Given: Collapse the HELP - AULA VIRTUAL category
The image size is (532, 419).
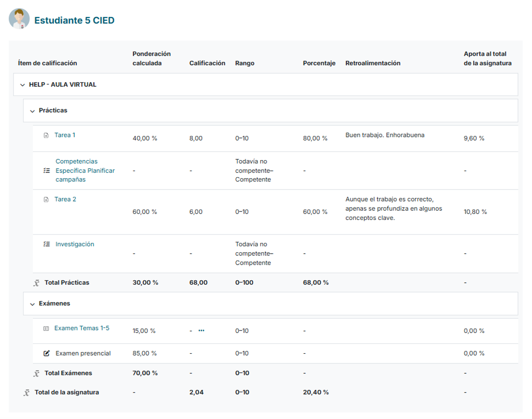Looking at the screenshot, I should tap(22, 85).
